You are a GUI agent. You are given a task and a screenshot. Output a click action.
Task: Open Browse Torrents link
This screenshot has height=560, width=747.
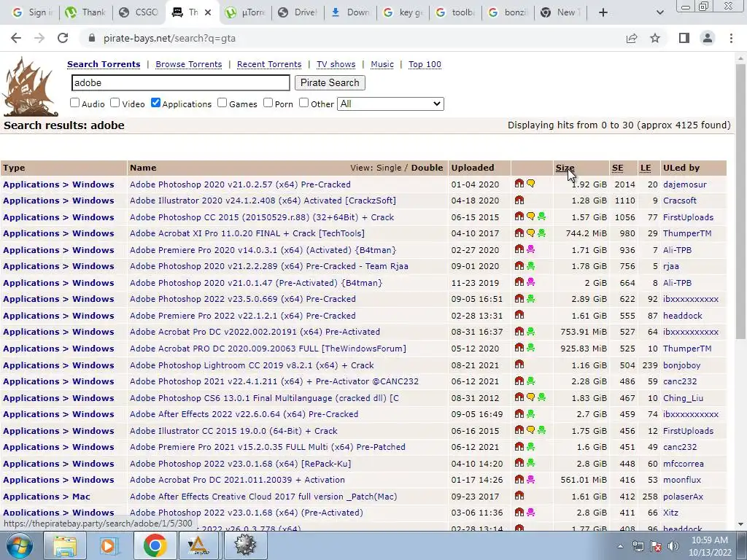point(189,64)
